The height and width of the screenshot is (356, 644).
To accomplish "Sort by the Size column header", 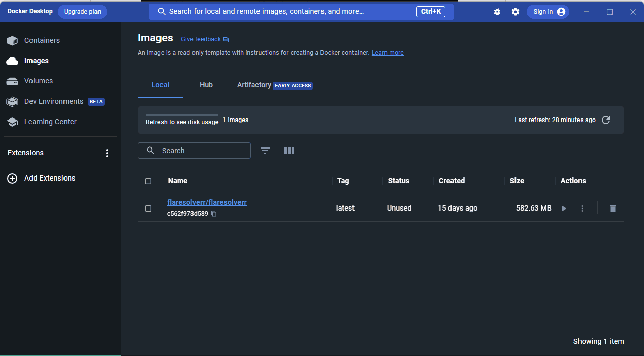I will 517,181.
